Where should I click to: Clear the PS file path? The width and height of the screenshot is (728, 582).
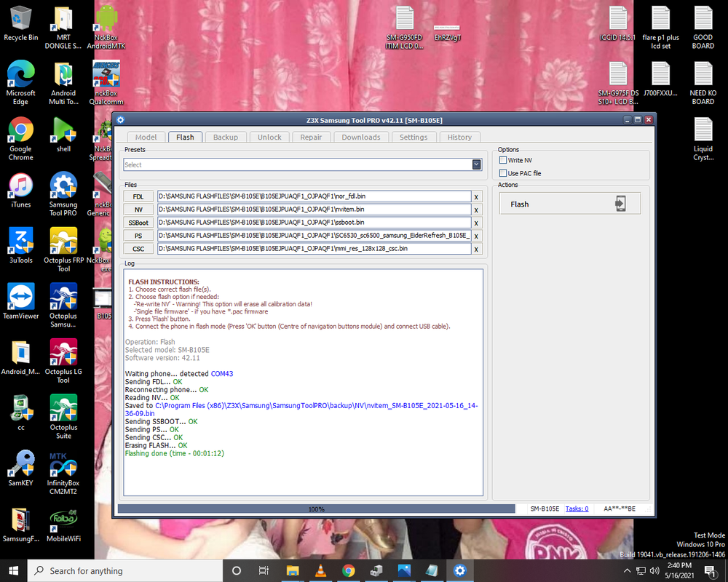[476, 236]
